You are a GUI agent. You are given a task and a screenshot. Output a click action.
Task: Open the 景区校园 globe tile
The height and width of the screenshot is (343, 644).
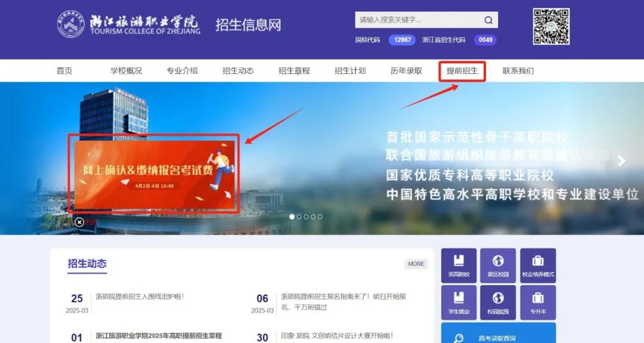pos(498,266)
